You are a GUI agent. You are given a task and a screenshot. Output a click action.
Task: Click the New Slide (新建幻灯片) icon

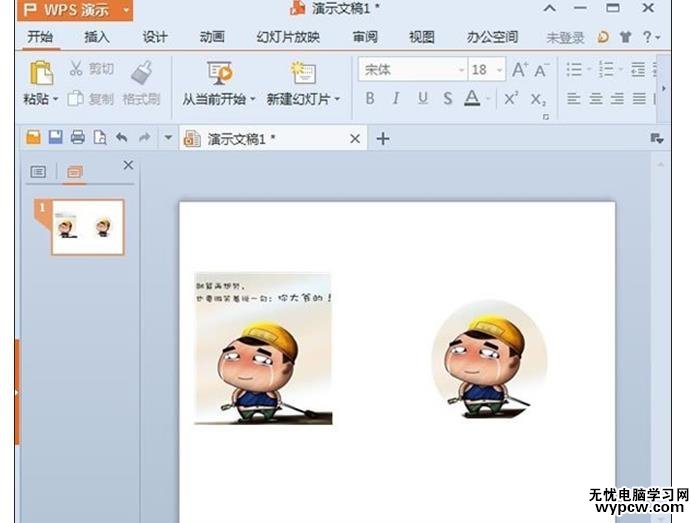pyautogui.click(x=303, y=73)
